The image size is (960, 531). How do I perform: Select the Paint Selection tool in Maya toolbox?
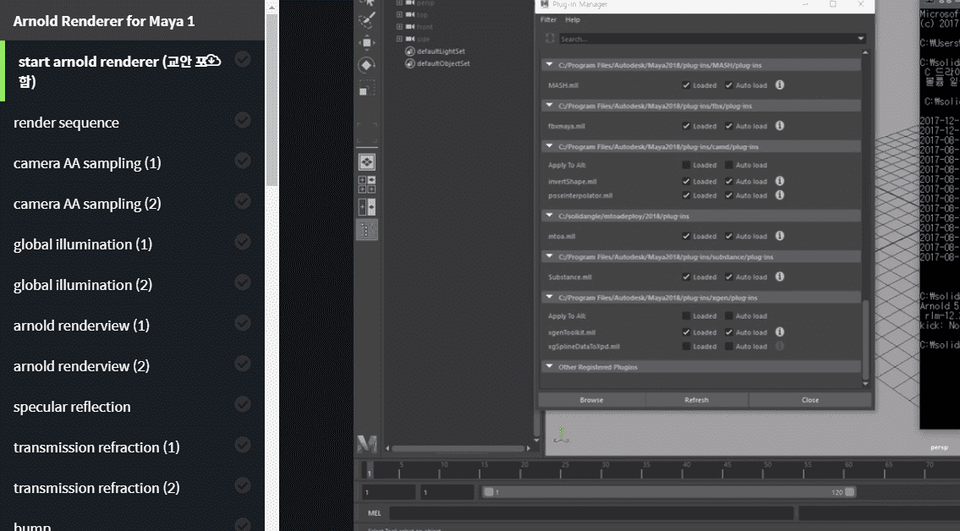pos(367,21)
